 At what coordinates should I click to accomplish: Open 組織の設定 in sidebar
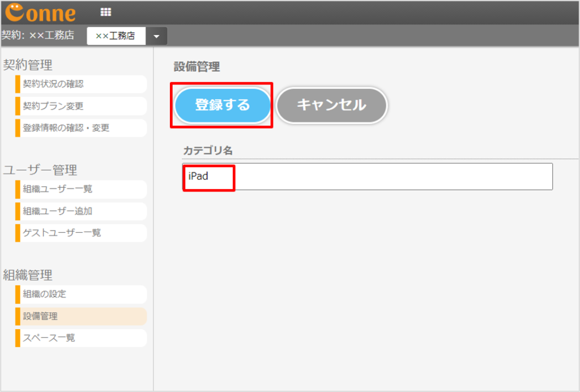tap(81, 294)
